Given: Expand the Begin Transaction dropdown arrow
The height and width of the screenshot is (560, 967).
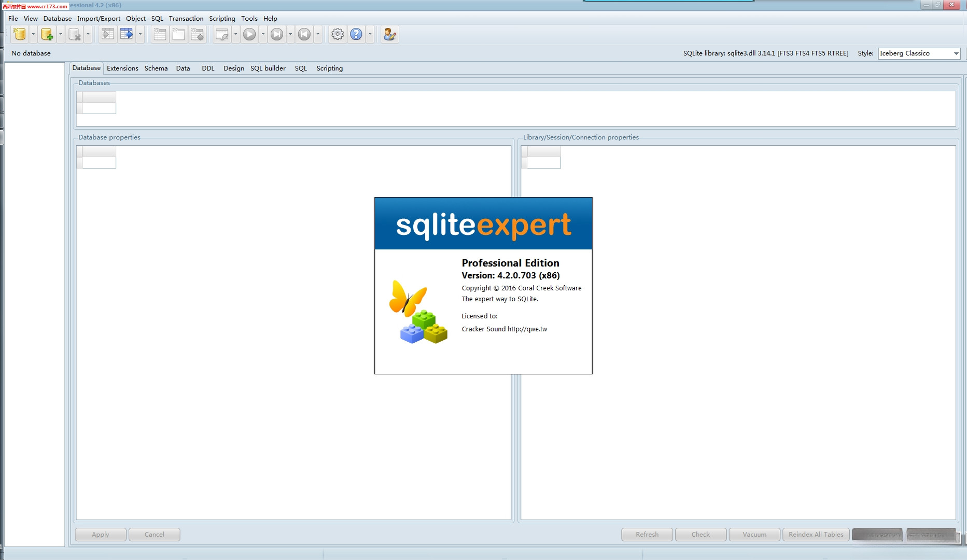Looking at the screenshot, I should coord(263,34).
